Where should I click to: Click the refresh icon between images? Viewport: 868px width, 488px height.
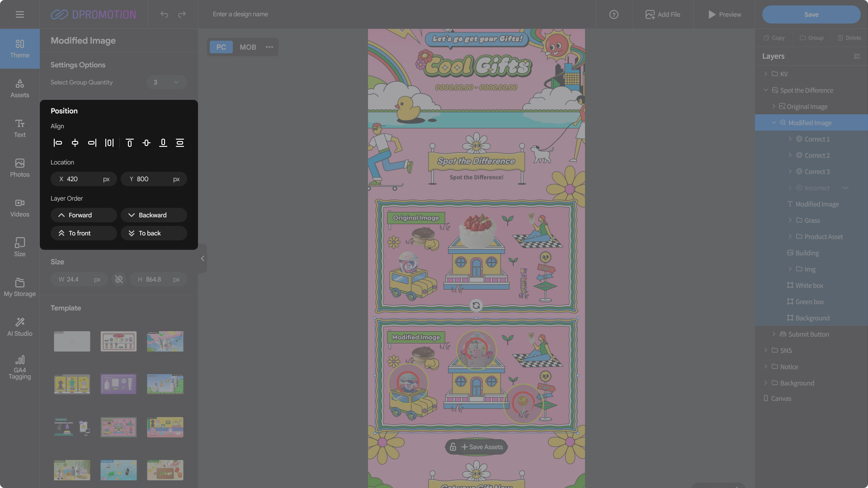click(x=476, y=306)
